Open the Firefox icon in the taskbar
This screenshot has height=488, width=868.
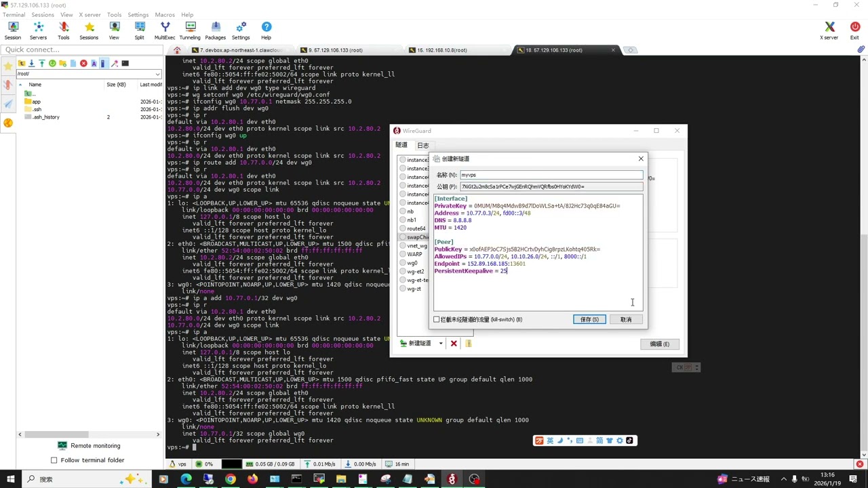point(252,479)
